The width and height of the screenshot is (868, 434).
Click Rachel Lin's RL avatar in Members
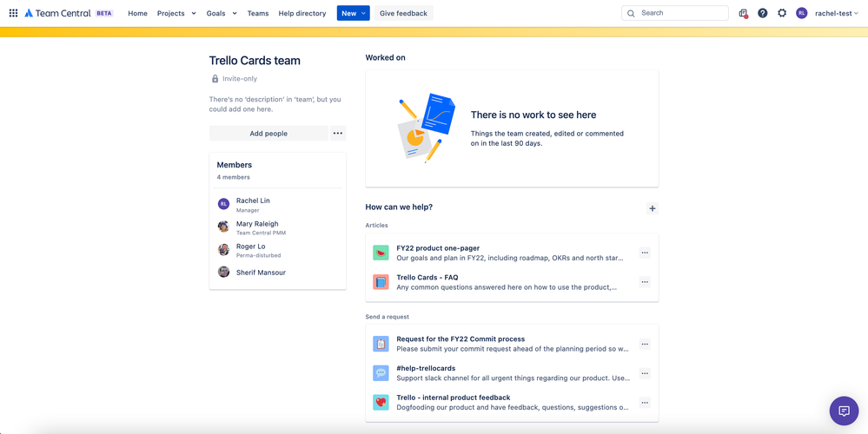[223, 204]
